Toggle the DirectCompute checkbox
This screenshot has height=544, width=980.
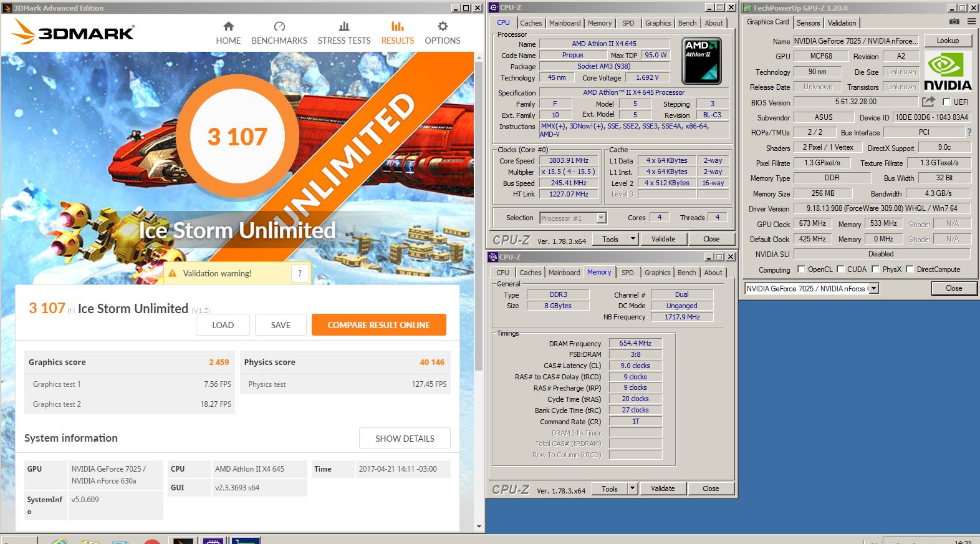(x=910, y=270)
